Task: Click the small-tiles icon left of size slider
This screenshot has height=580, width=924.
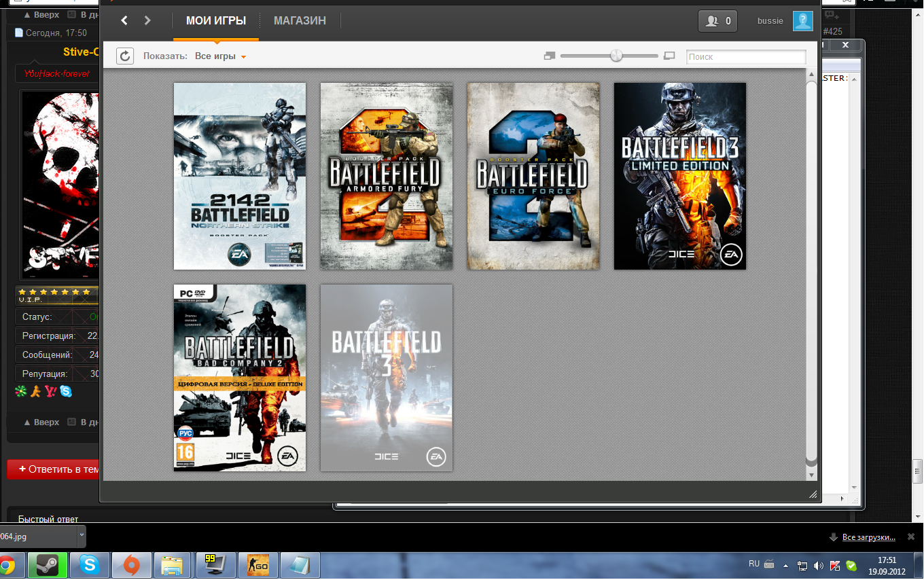Action: point(550,56)
